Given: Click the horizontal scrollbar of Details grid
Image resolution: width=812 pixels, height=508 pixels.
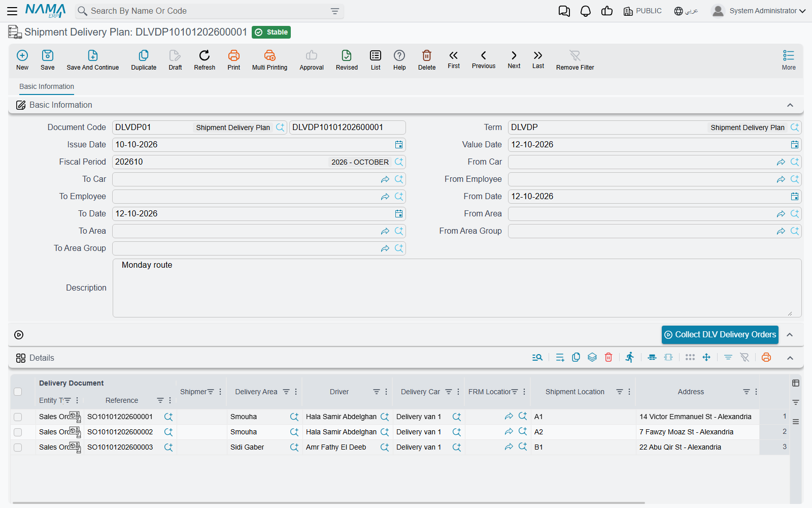Looking at the screenshot, I should (x=329, y=503).
